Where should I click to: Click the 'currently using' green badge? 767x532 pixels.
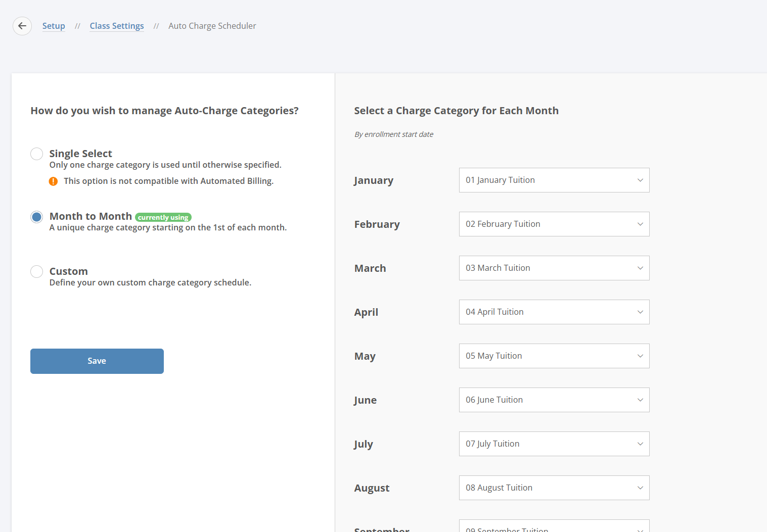point(163,217)
